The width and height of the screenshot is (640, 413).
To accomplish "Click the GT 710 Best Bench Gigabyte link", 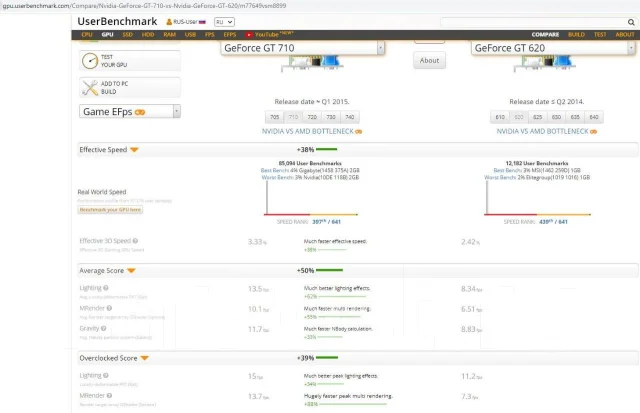I will coord(310,170).
